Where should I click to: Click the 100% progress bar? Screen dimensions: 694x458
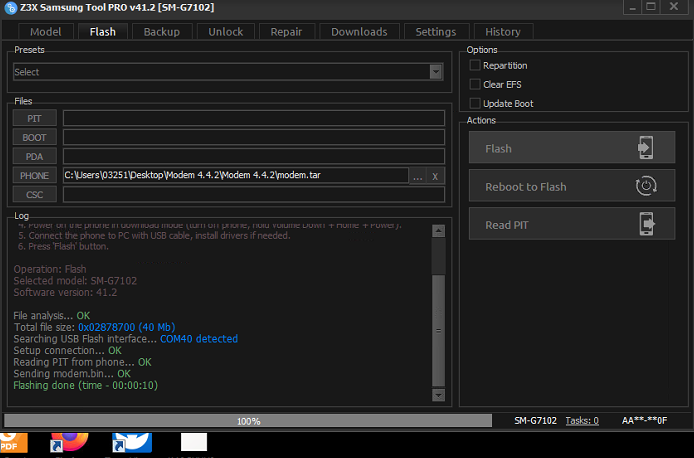[248, 421]
